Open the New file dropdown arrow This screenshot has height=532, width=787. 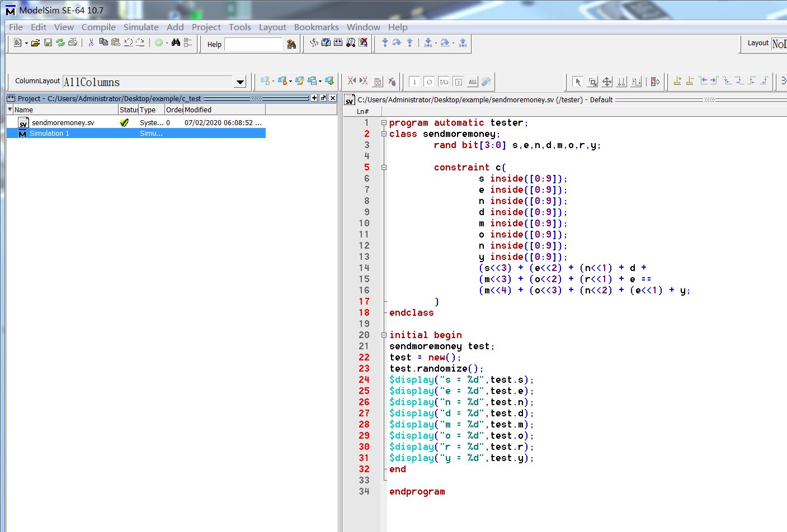tap(26, 44)
